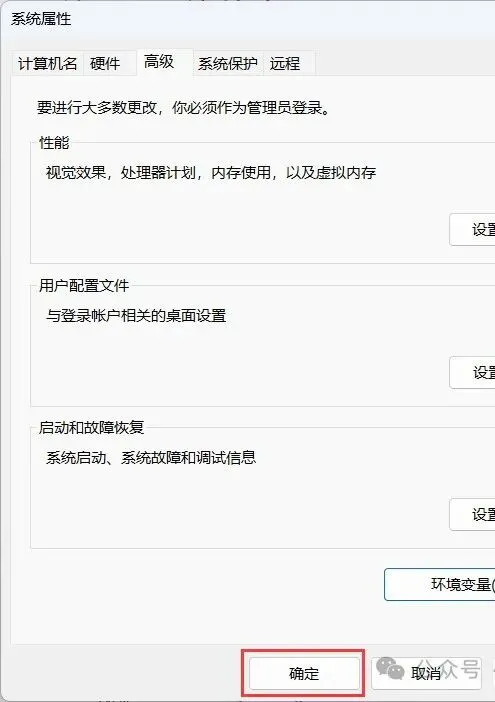Click the 性能 group heading

click(54, 143)
